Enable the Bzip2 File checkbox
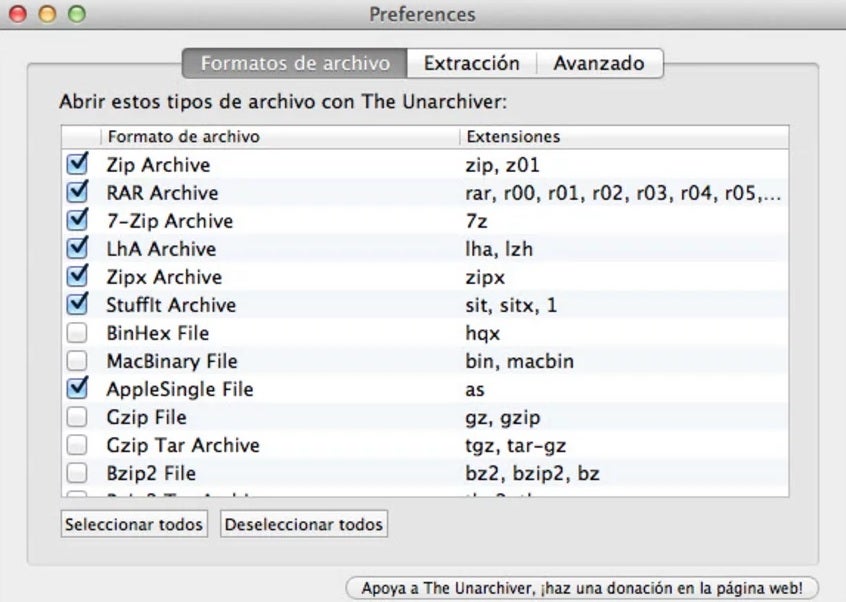846x602 pixels. [x=77, y=473]
